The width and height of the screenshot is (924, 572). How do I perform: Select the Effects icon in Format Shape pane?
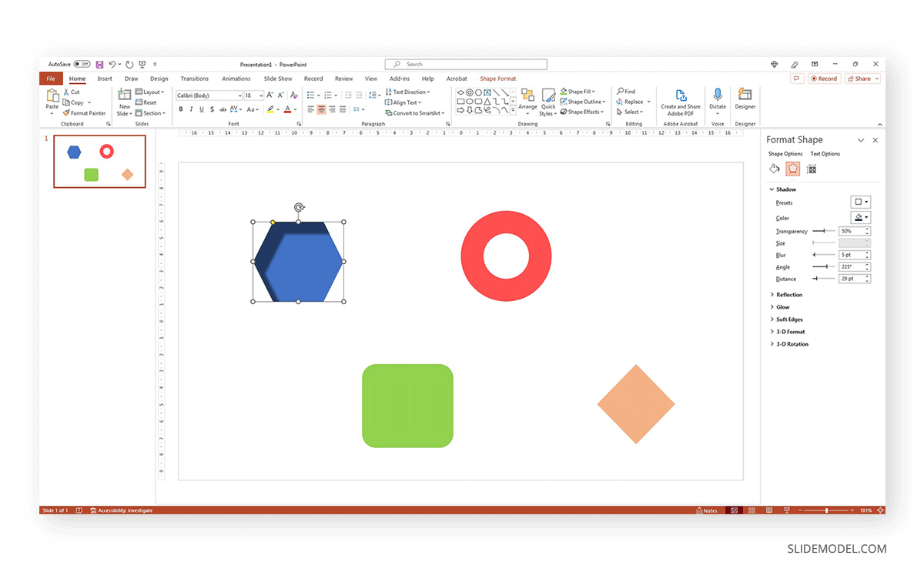(x=792, y=169)
